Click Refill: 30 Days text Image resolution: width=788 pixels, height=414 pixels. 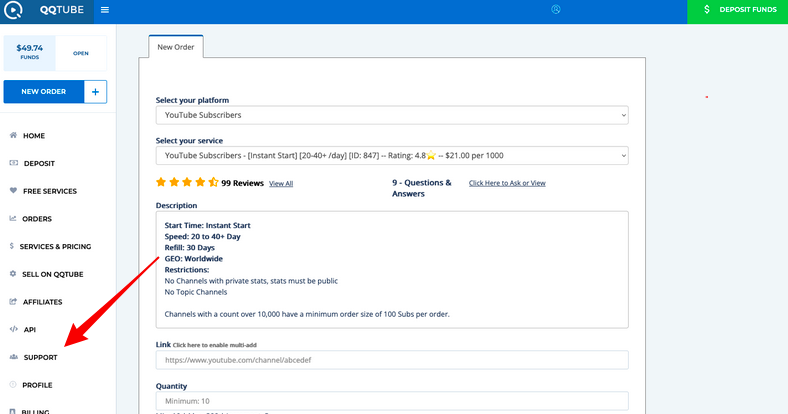(x=189, y=248)
